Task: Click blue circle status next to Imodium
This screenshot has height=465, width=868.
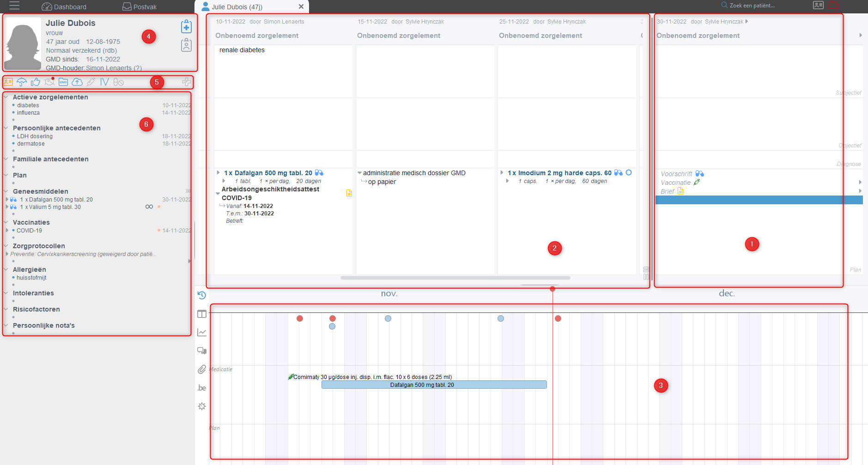Action: click(629, 172)
